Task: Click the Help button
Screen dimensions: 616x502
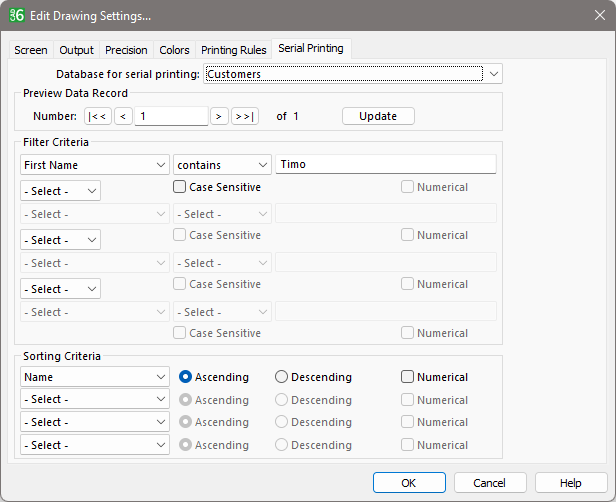Action: click(571, 483)
